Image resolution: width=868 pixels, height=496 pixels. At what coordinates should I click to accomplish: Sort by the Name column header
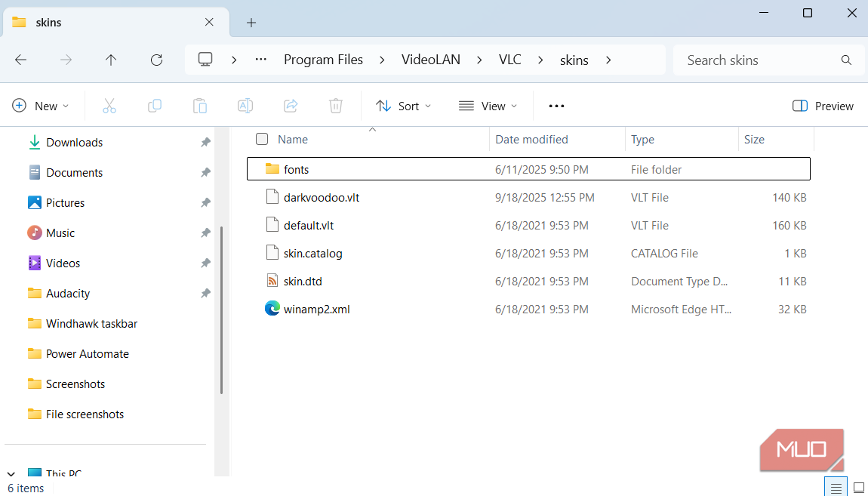coord(293,140)
